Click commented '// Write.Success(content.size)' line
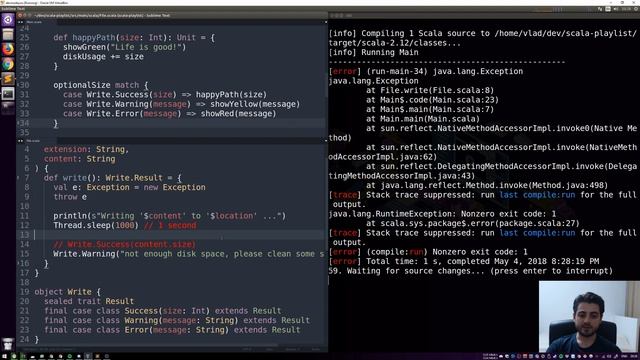The width and height of the screenshot is (640, 360). pos(124,244)
